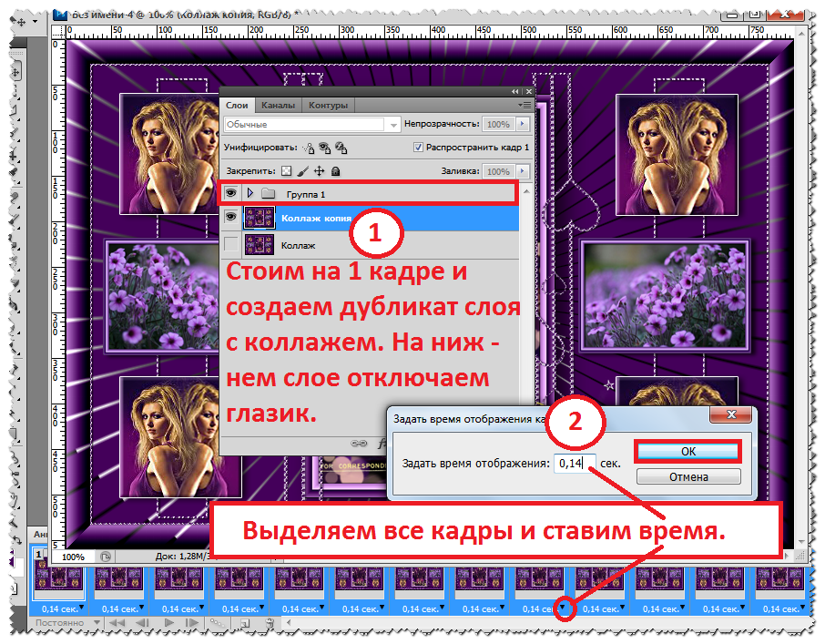This screenshot has width=825, height=644.
Task: Click Док: 1,28M status text
Action: click(x=182, y=557)
